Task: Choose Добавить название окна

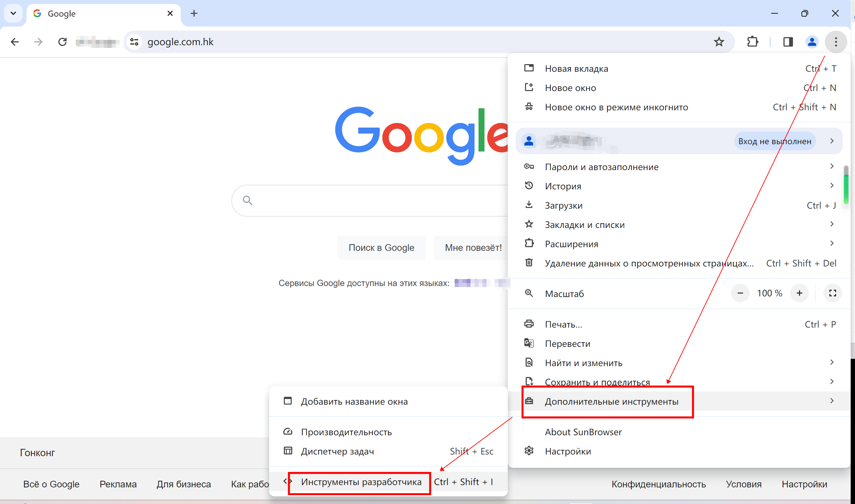Action: 388,401
